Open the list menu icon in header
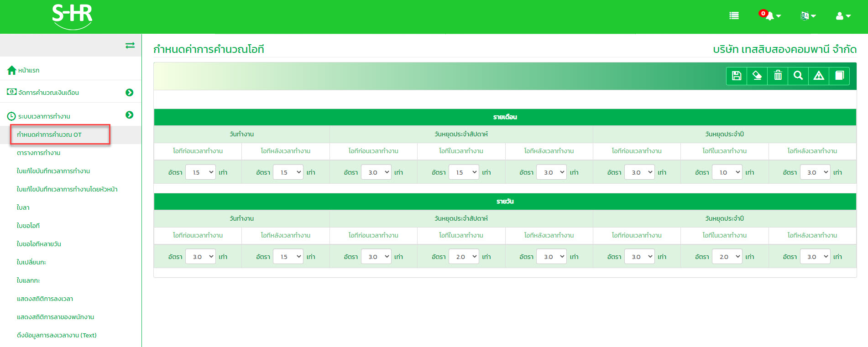Screen dimensions: 868x347 click(734, 16)
